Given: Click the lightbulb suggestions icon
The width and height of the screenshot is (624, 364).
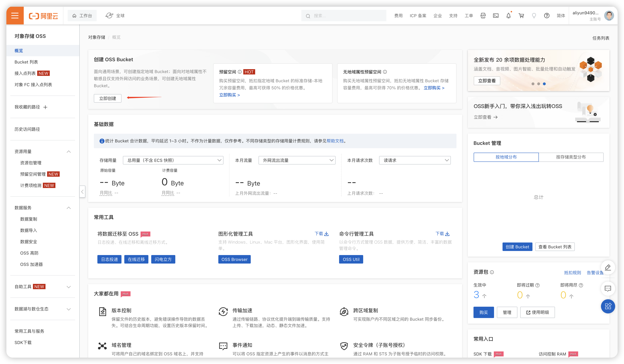Looking at the screenshot, I should point(534,16).
